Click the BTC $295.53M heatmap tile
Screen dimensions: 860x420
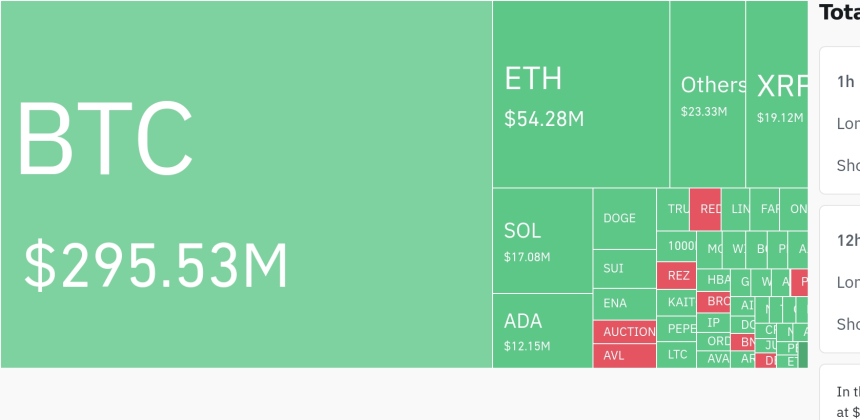(246, 185)
